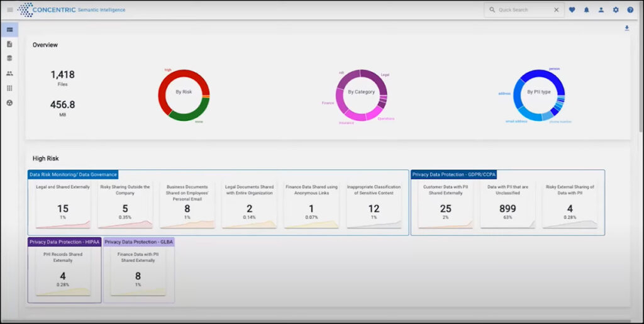Focus the Quick Search input field

click(524, 10)
